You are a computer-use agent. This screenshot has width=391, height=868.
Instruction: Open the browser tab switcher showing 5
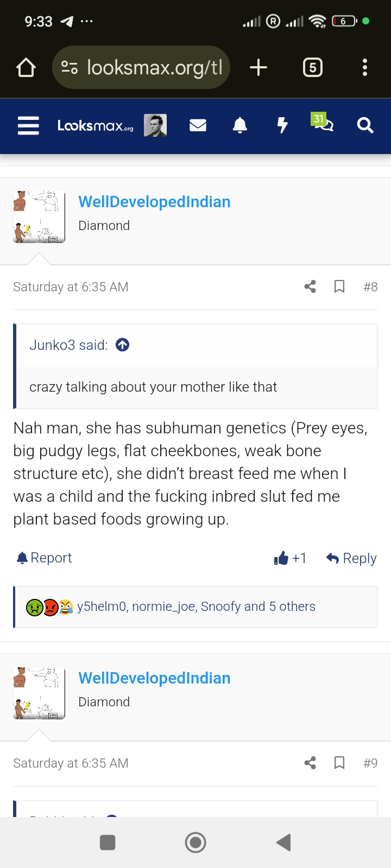[312, 67]
